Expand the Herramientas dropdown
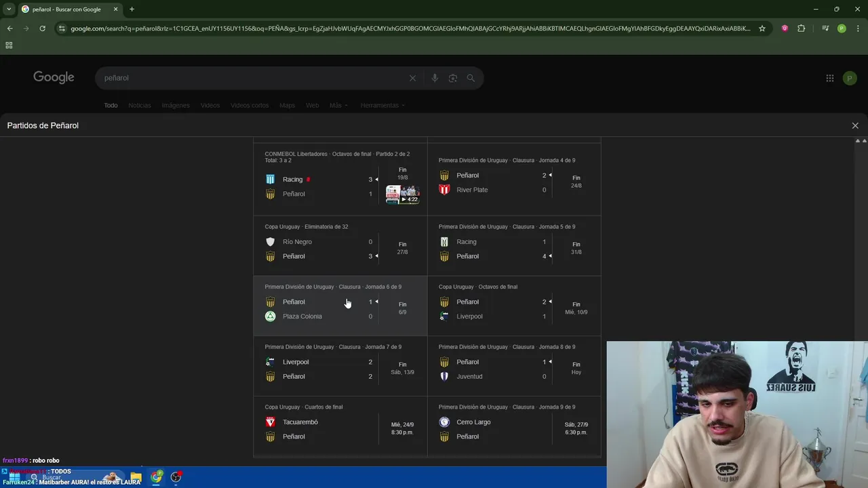 382,105
